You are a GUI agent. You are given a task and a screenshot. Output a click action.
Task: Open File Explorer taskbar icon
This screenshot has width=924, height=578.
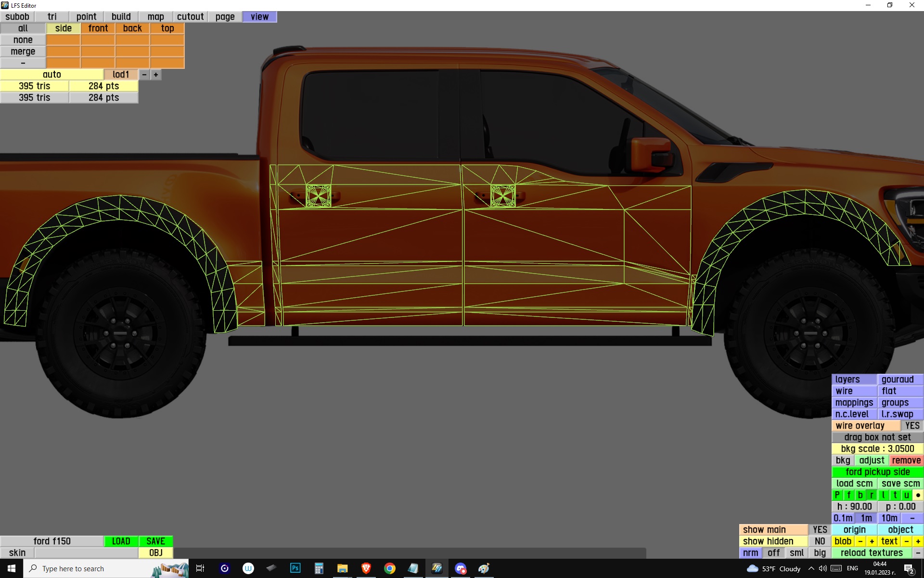coord(342,568)
